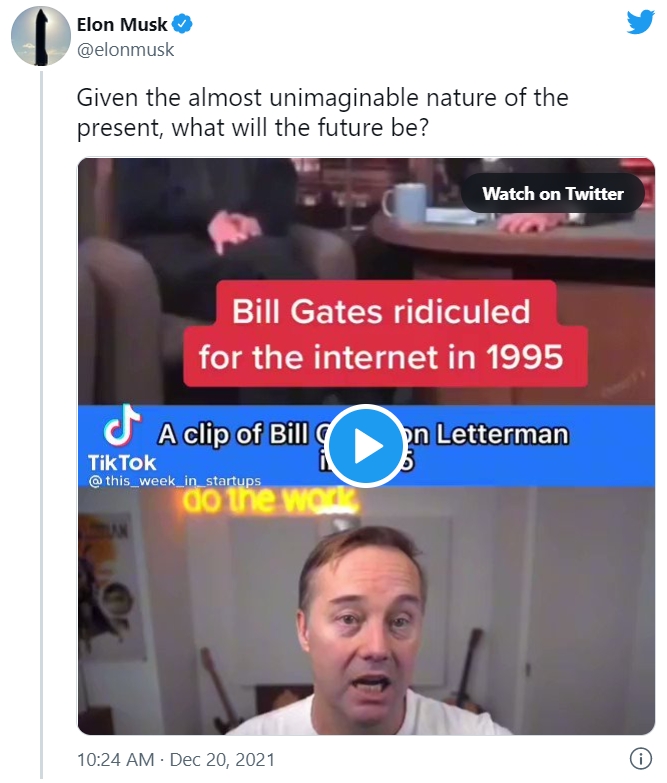Screen dimensions: 667x783
Task: Click the blue Letterman clip caption banner
Action: pyautogui.click(x=366, y=446)
